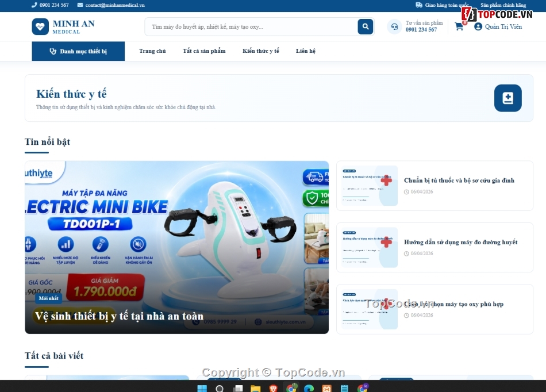Click thumbnail of blood glucose meter article
546x392 pixels.
coord(369,248)
